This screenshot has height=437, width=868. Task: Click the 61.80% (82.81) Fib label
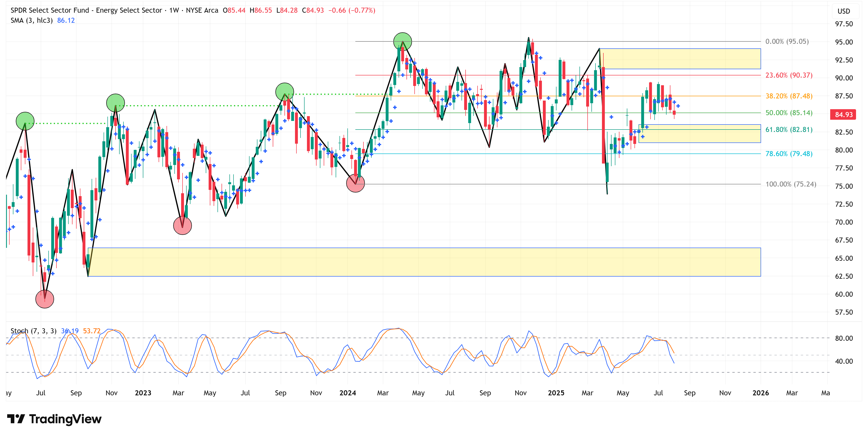click(x=789, y=130)
